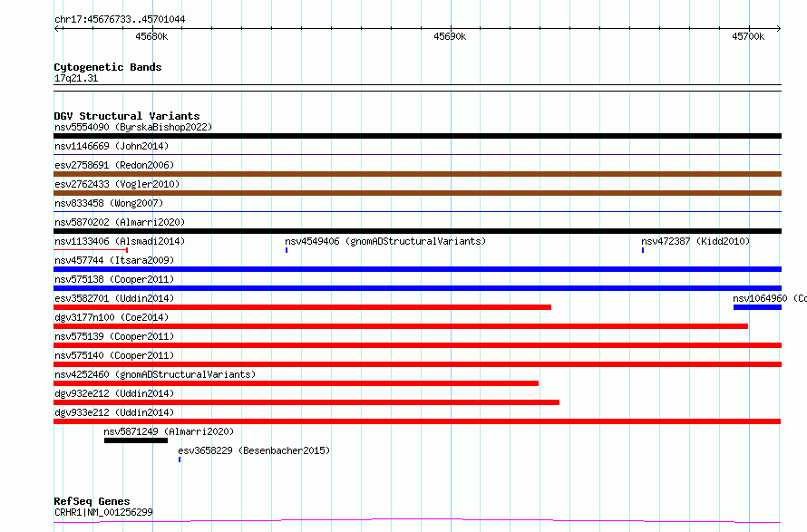Select red bar under nsv575140 Cooper2011
The image size is (807, 532).
point(417,364)
